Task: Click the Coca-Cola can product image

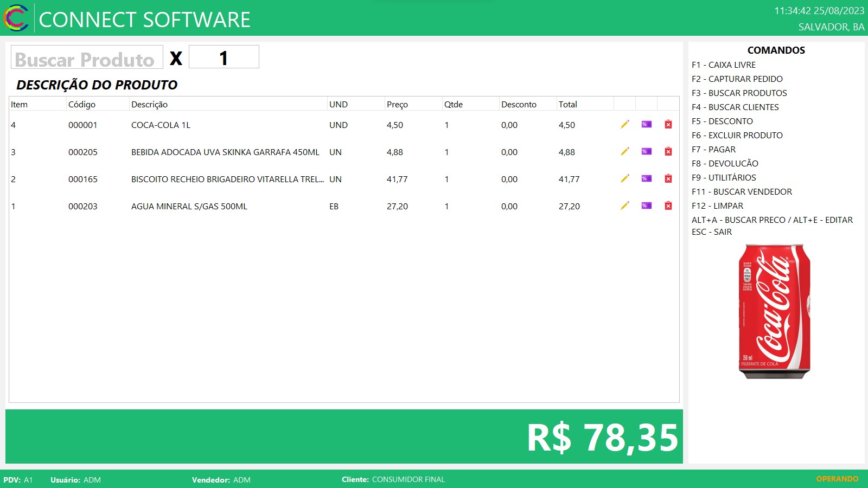Action: click(774, 311)
